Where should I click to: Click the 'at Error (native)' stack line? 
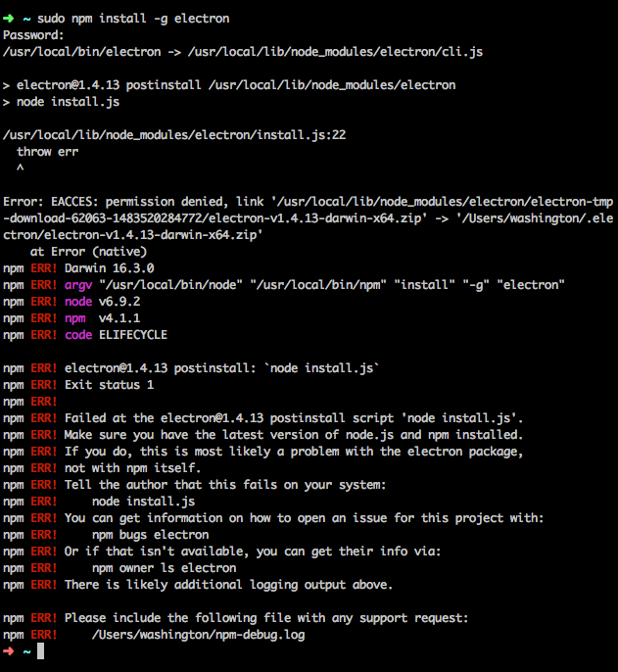[89, 252]
